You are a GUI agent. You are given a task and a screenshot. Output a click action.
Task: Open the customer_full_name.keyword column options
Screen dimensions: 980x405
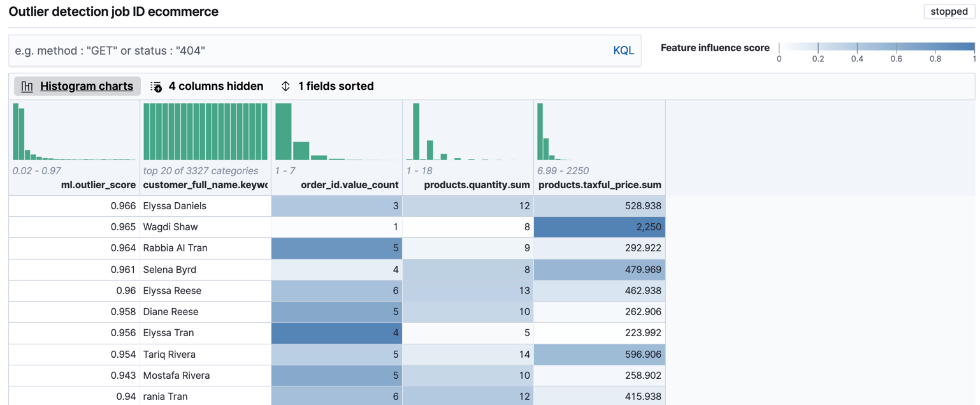click(x=204, y=185)
